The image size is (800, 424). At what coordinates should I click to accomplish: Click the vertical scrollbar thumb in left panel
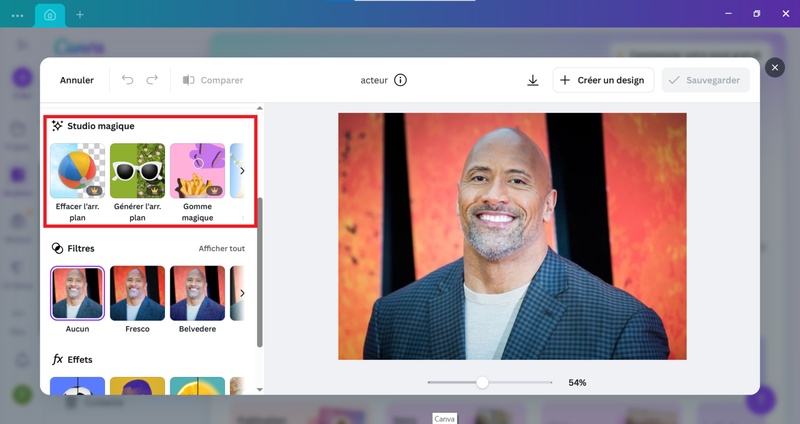(260, 272)
